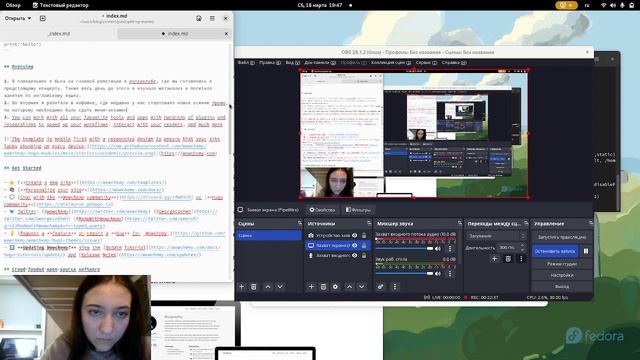This screenshot has height=360, width=640.
Task: Open the Правка menu in OBS
Action: [x=270, y=62]
